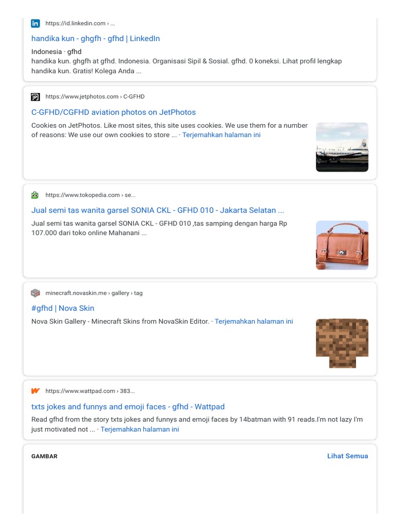
Task: Click the jetphotos.com C-GFHD URL breadcrumb
Action: pos(95,97)
